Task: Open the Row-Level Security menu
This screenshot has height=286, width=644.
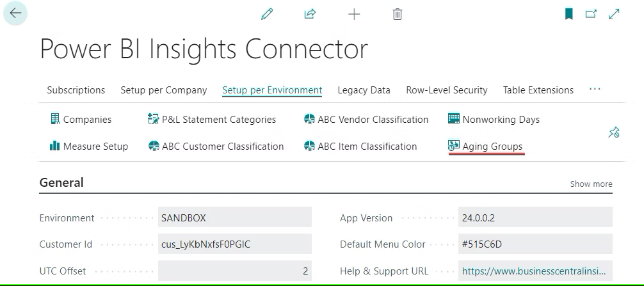Action: coord(447,90)
